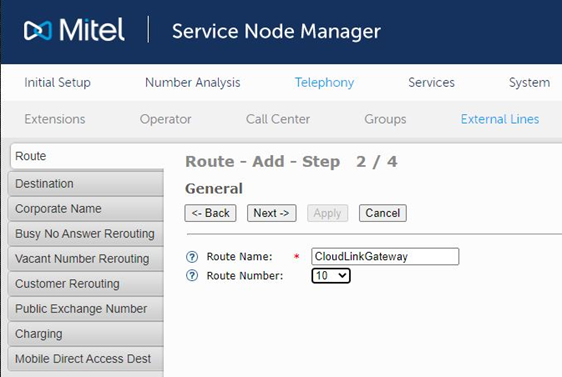
Task: Open Corporate Name sidebar item
Action: tap(86, 209)
